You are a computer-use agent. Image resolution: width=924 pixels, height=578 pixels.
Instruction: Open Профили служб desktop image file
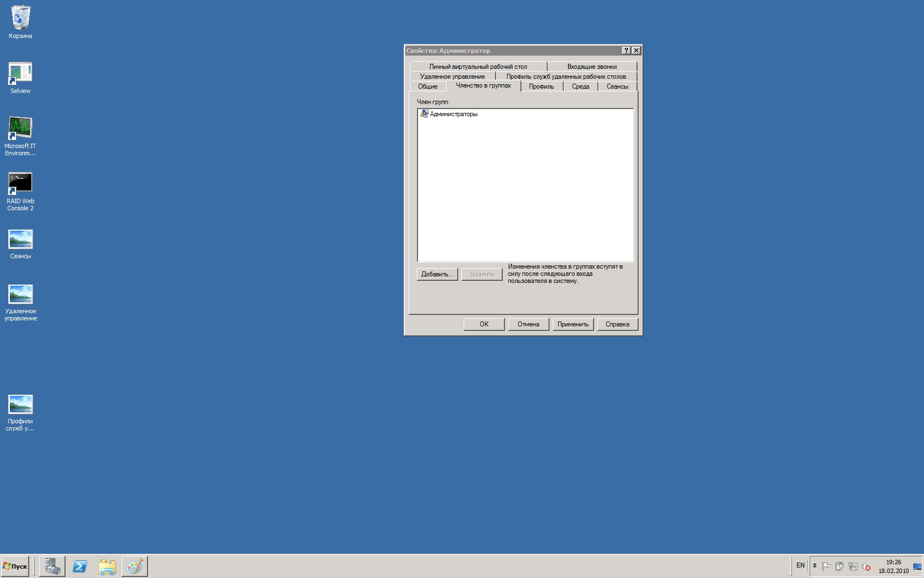click(x=20, y=412)
